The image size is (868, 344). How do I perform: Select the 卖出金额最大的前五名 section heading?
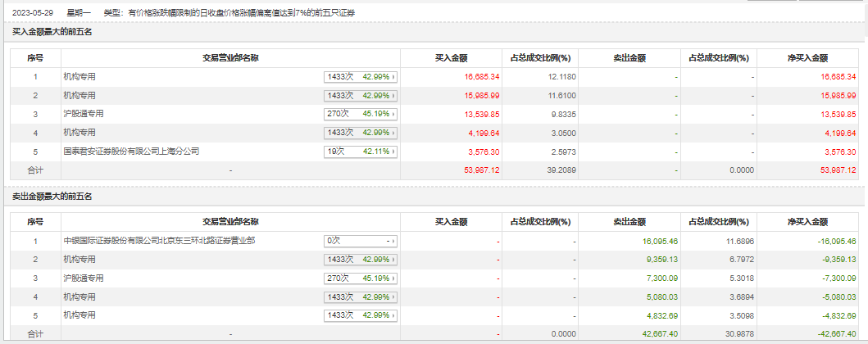coord(52,197)
